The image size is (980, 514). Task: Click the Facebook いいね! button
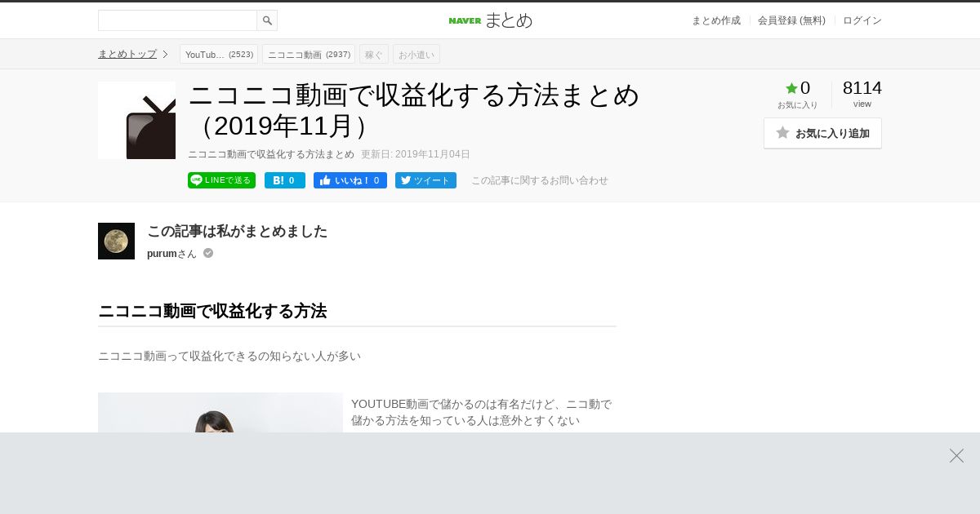(x=350, y=180)
